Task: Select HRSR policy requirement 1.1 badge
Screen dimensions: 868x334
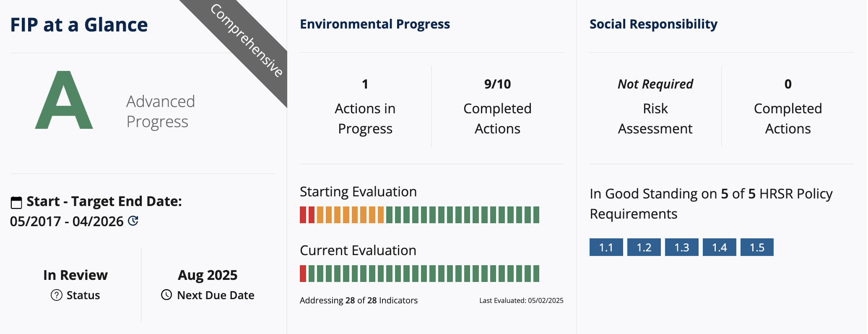Action: 606,247
